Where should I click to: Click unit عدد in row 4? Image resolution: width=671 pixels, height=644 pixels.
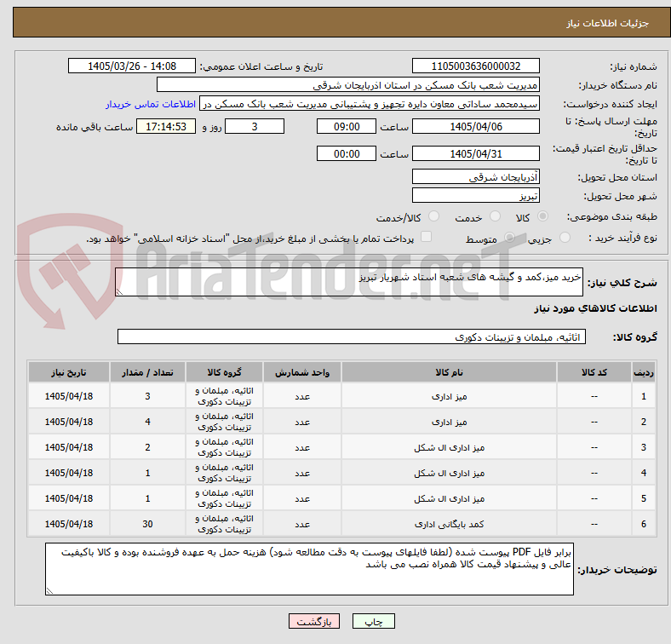coord(302,473)
